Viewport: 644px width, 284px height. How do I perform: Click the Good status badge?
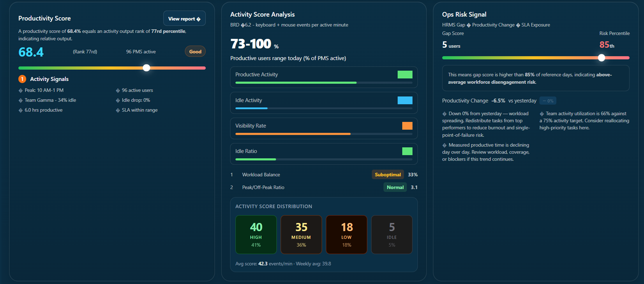pyautogui.click(x=195, y=52)
